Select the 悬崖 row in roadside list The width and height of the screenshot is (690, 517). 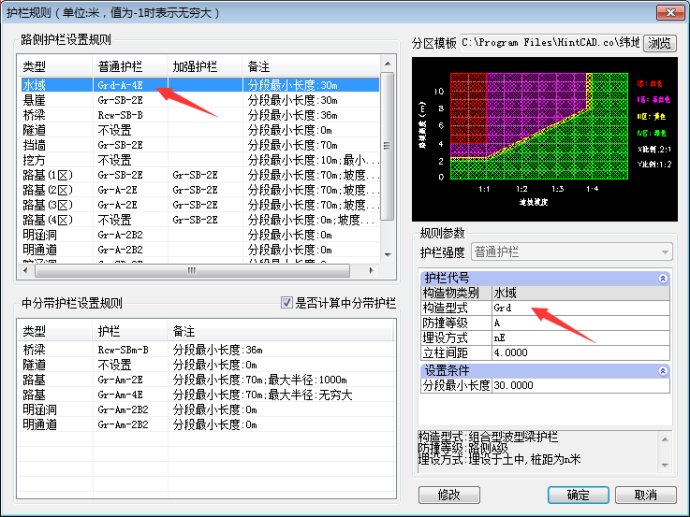36,101
